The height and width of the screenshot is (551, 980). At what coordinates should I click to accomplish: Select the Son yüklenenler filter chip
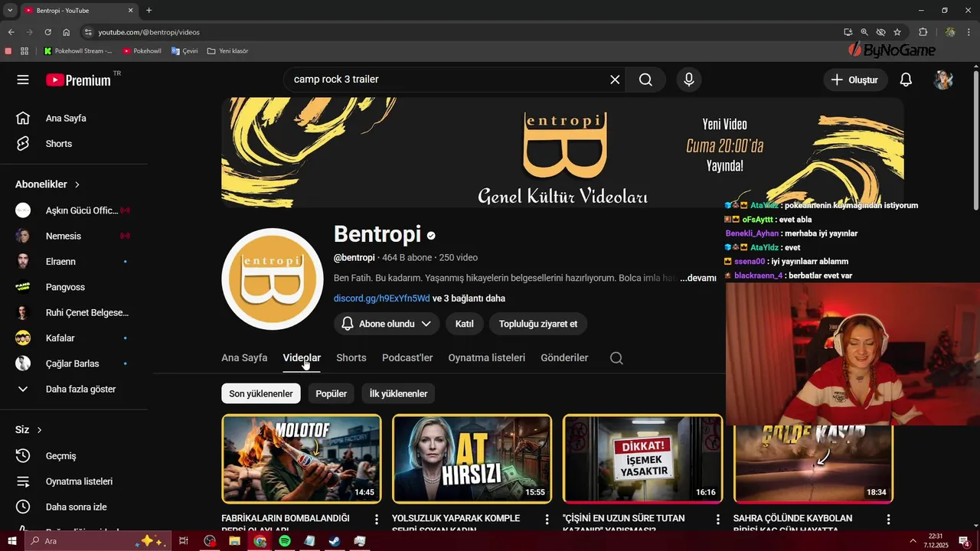(x=261, y=393)
